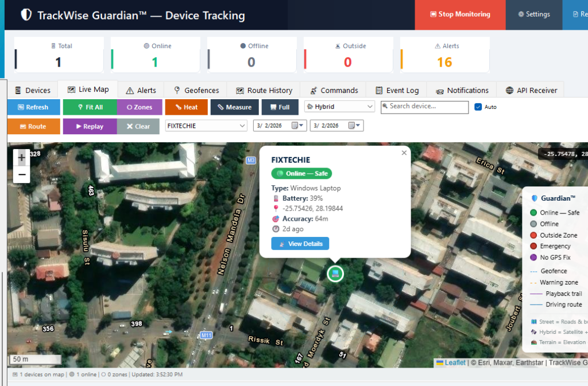Toggle the Auto checkbox

478,107
